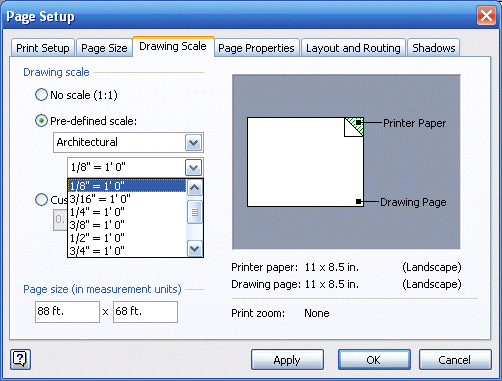502x381 pixels.
Task: Collapse the 1/8" = 1' 0" scale dropdown
Action: point(194,167)
